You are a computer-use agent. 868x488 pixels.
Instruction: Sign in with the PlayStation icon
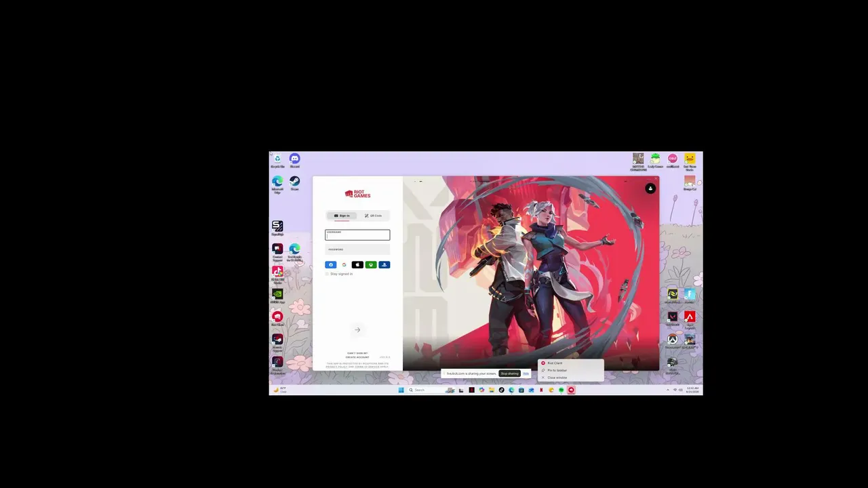tap(384, 265)
